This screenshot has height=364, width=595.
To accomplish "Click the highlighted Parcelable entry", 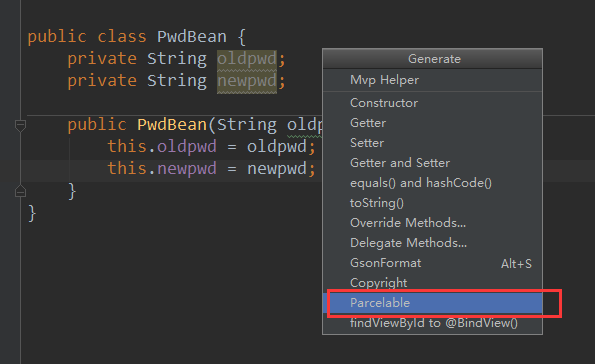I will (x=432, y=303).
